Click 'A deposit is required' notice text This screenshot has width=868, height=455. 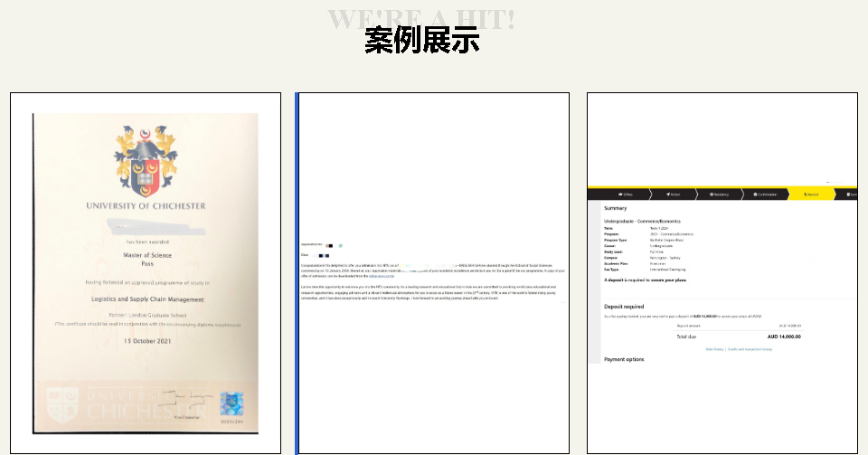645,280
